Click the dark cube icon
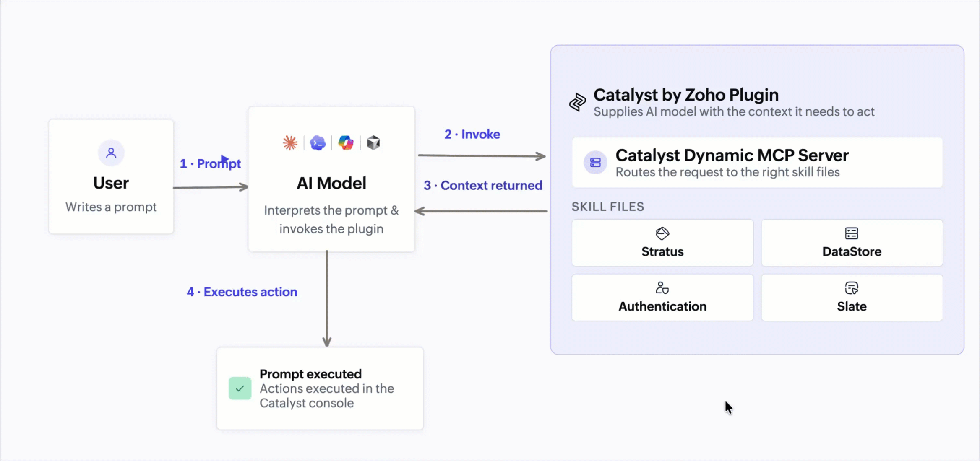This screenshot has width=980, height=461. click(x=373, y=143)
